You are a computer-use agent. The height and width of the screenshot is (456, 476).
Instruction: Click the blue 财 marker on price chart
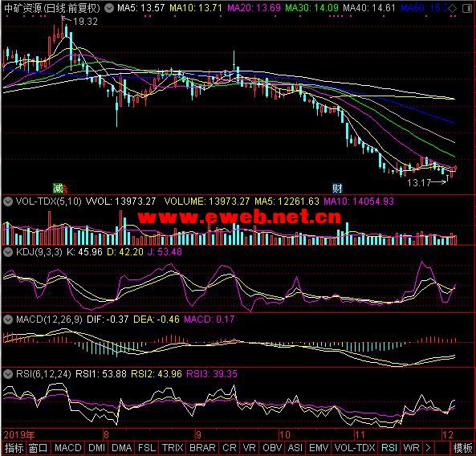point(337,189)
